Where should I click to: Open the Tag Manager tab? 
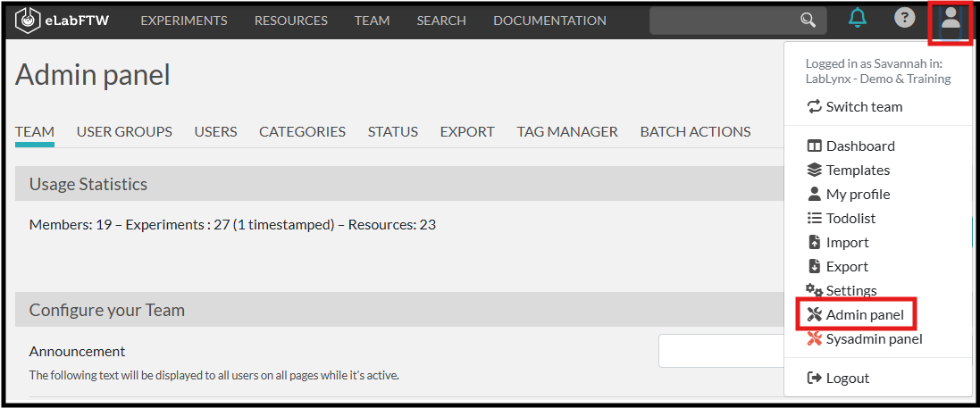click(567, 131)
